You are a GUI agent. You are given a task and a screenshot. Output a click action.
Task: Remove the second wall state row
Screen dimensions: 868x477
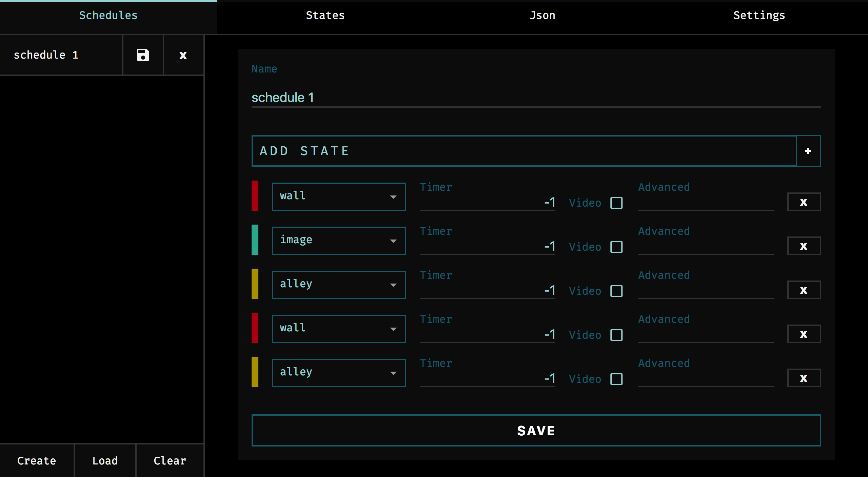(804, 334)
